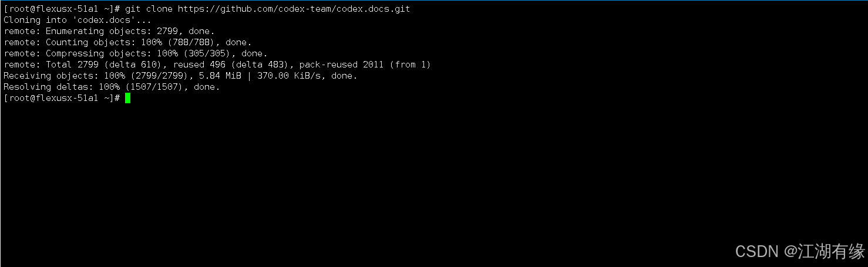Click the 'Enumerating objects: 2799' line
The height and width of the screenshot is (267, 868).
click(109, 32)
